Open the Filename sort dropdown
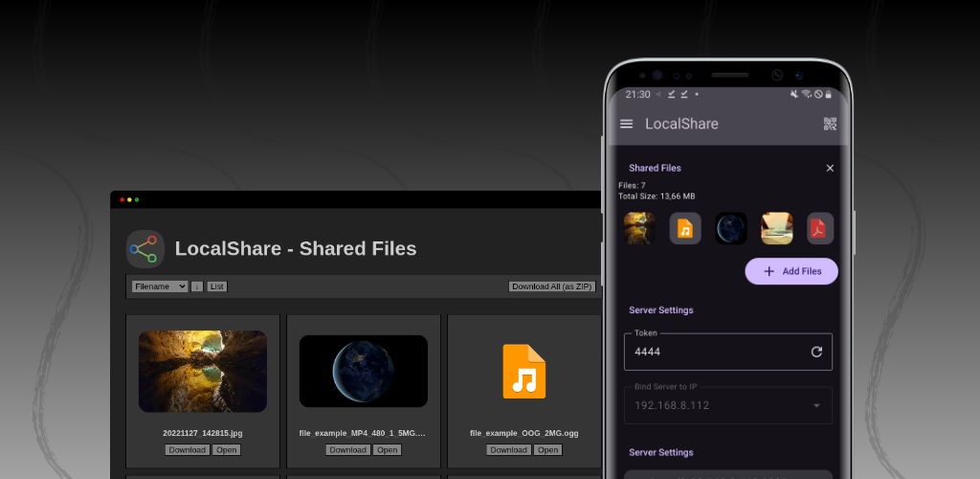The image size is (980, 479). tap(160, 286)
